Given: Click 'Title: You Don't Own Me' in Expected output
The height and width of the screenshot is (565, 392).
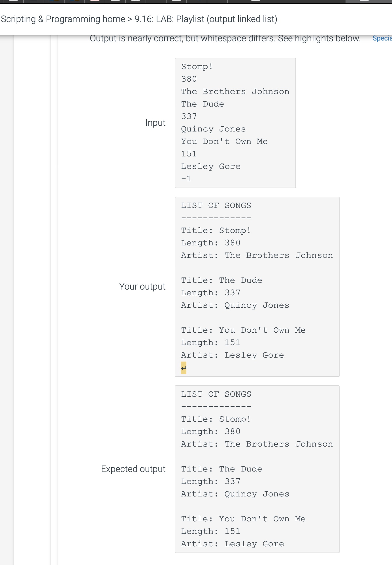Looking at the screenshot, I should (243, 519).
